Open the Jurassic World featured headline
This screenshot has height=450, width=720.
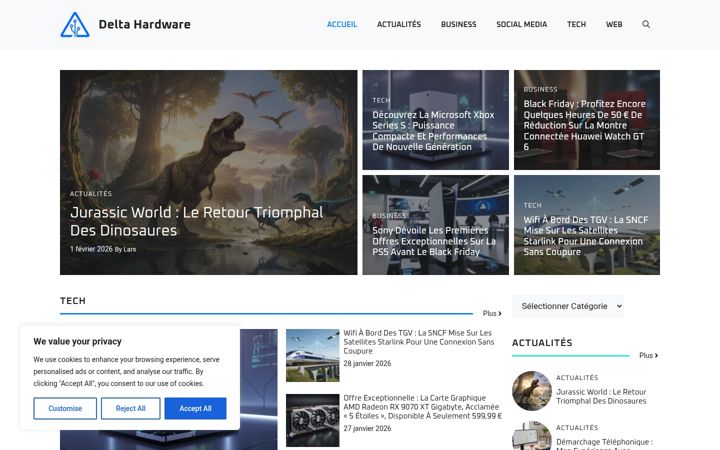(x=197, y=221)
